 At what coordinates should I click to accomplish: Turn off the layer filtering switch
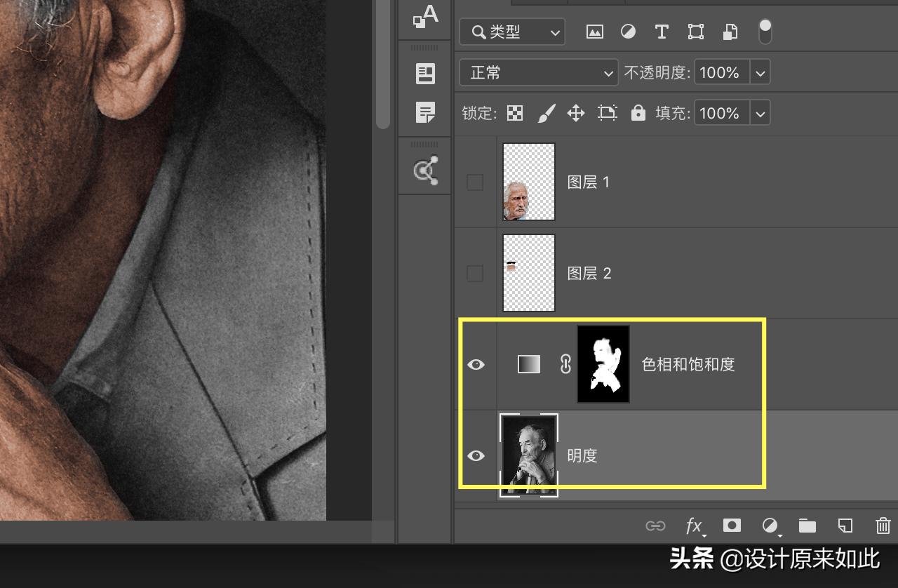pyautogui.click(x=764, y=32)
